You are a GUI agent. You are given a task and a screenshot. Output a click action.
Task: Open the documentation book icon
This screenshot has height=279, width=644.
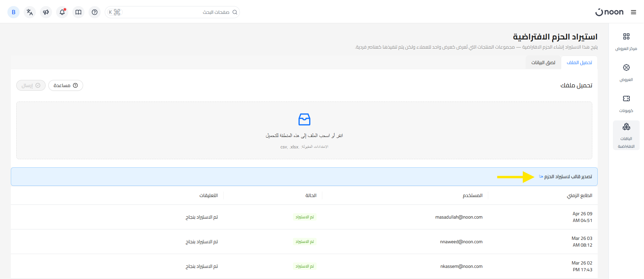pos(78,12)
